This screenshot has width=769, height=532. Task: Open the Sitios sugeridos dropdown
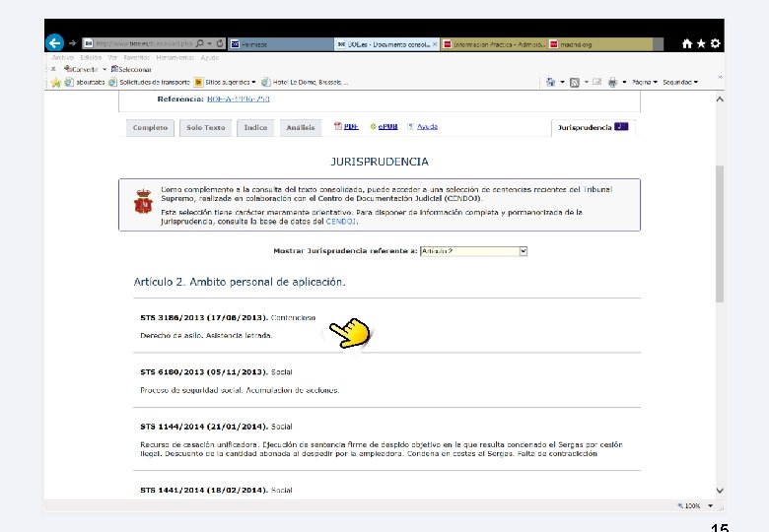pyautogui.click(x=225, y=83)
